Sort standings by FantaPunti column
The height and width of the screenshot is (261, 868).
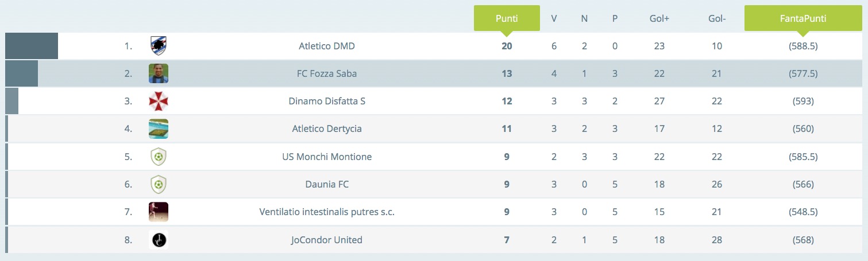pyautogui.click(x=803, y=18)
